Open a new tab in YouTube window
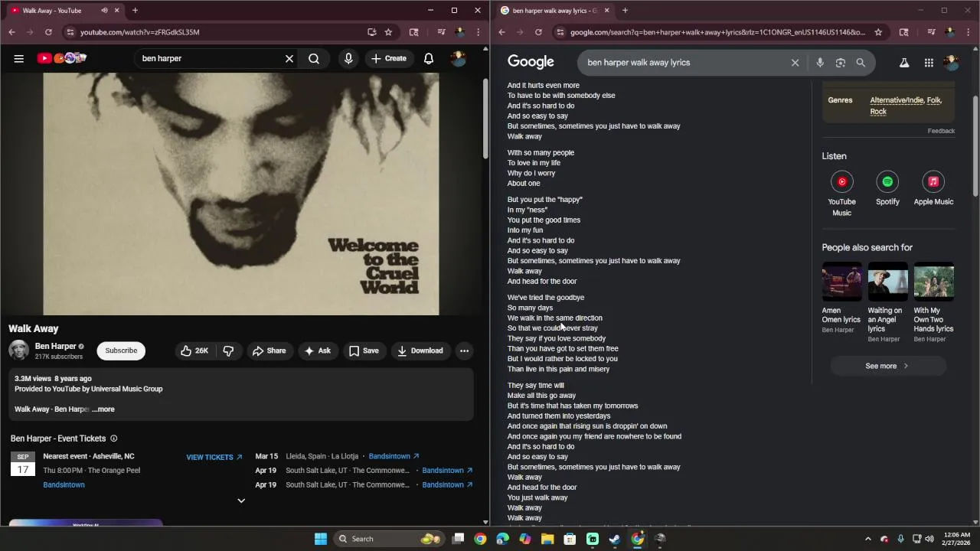 [135, 11]
